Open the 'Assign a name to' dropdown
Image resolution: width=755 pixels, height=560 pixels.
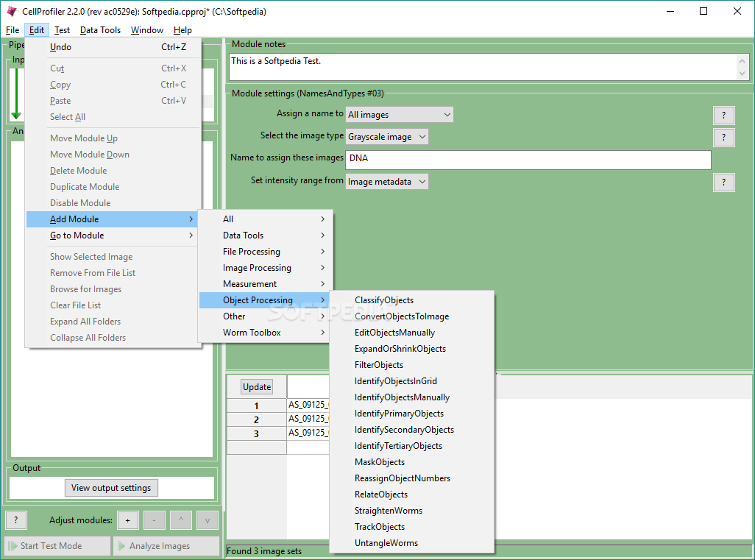(x=399, y=115)
